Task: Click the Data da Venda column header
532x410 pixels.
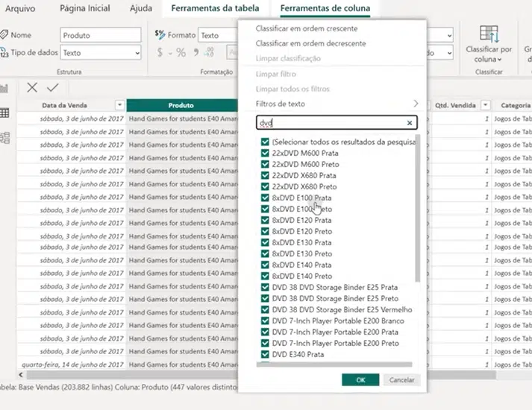Action: click(64, 105)
